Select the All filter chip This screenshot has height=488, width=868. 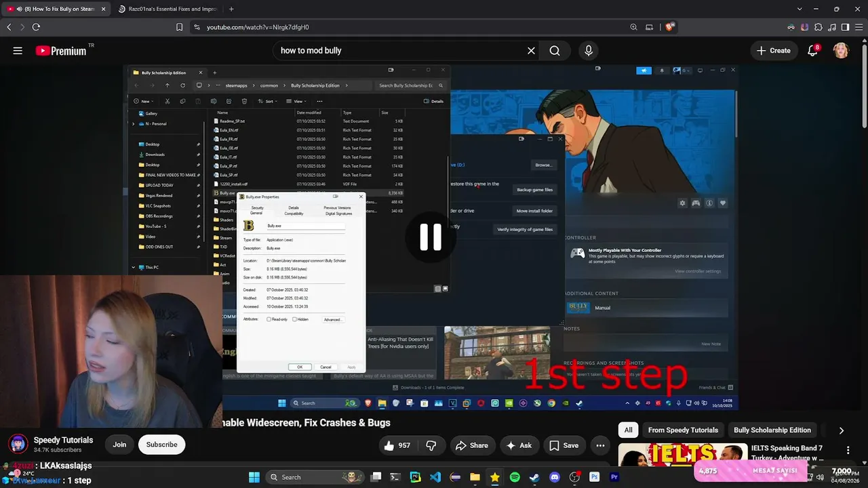tap(629, 430)
